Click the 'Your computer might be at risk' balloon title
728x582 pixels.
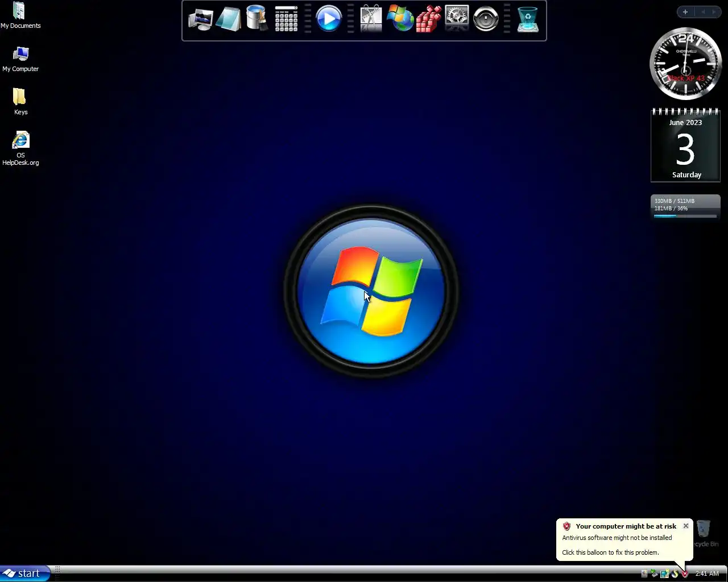point(626,526)
